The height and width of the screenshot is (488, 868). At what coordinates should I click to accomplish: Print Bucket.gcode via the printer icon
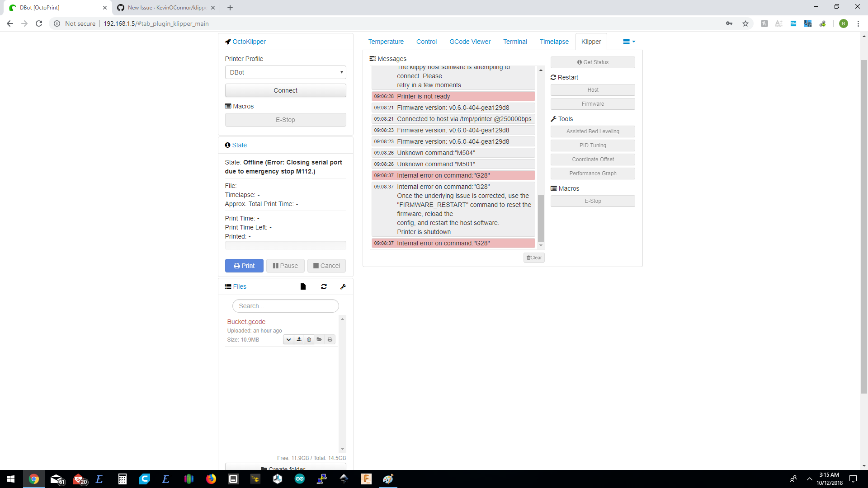[x=330, y=339]
